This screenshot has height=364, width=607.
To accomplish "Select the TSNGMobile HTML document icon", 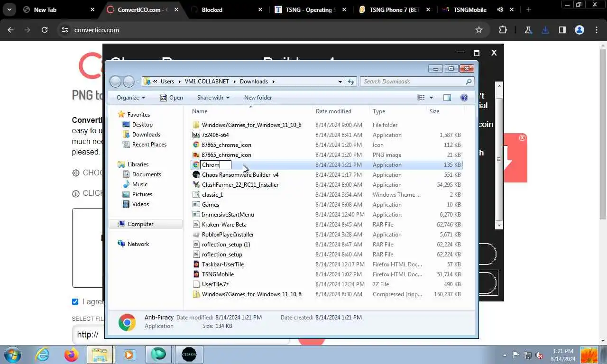I will point(196,274).
